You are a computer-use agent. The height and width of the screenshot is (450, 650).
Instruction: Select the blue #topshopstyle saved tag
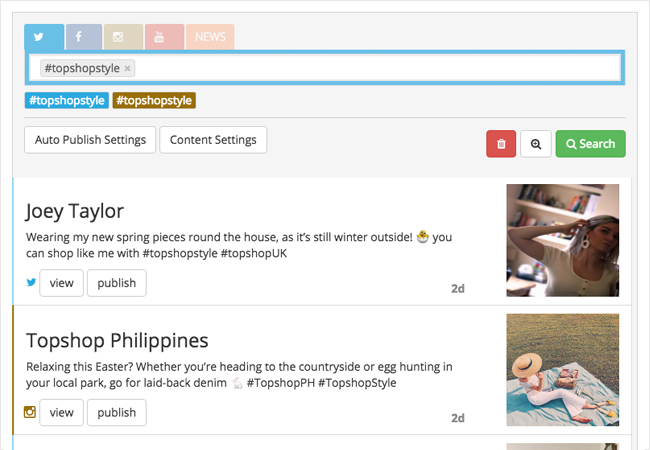[67, 100]
